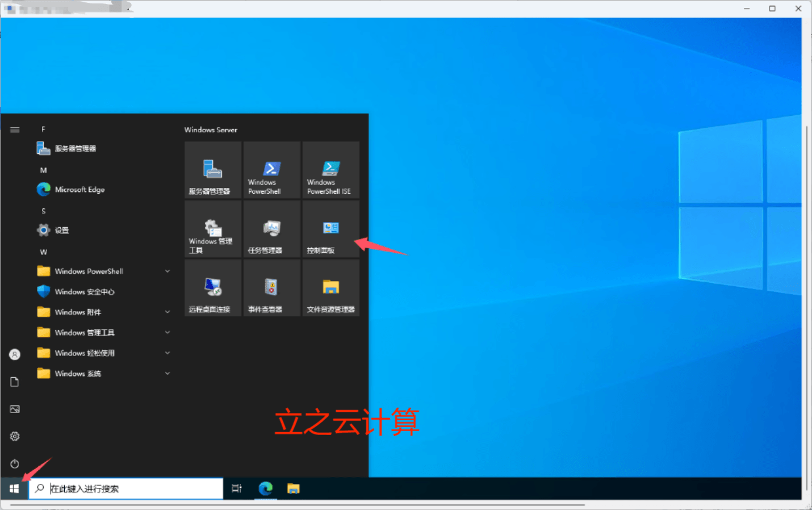The height and width of the screenshot is (510, 812).
Task: Launch the 任务管理器 tile
Action: 272,229
